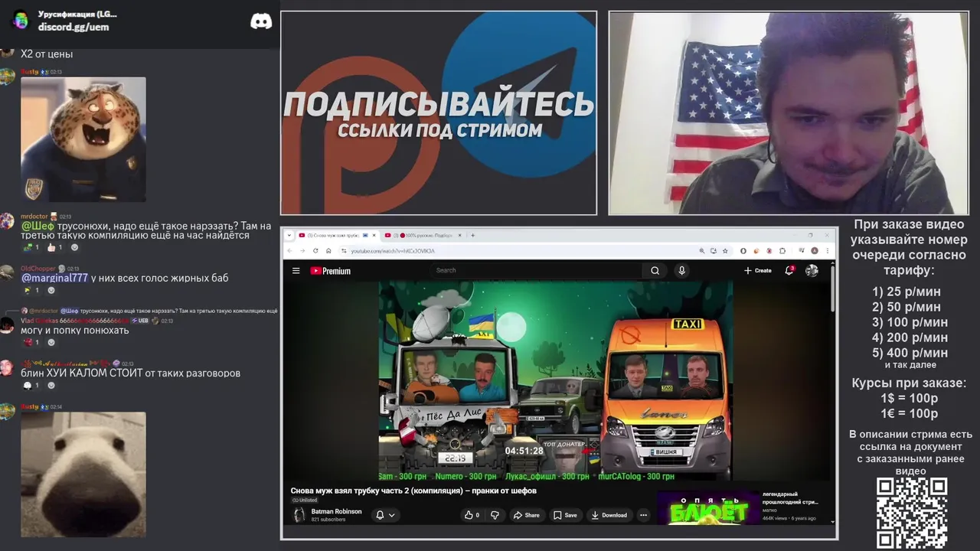Click the QR code in the overlay
This screenshot has height=551, width=980.
click(x=911, y=513)
